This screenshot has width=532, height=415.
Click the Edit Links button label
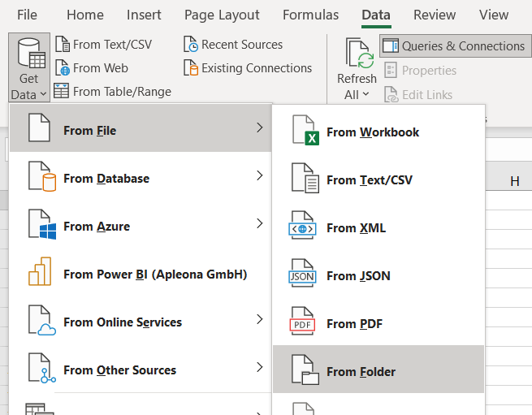tap(427, 95)
